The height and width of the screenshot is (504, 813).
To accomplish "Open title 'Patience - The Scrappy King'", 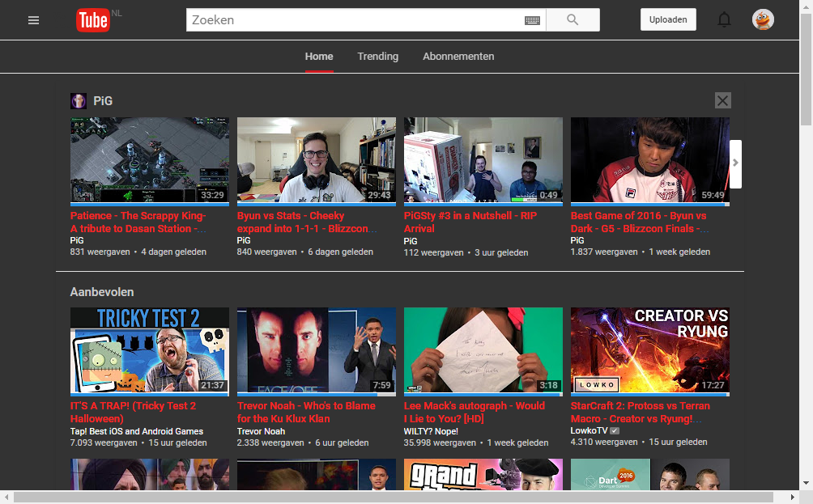I will (138, 222).
